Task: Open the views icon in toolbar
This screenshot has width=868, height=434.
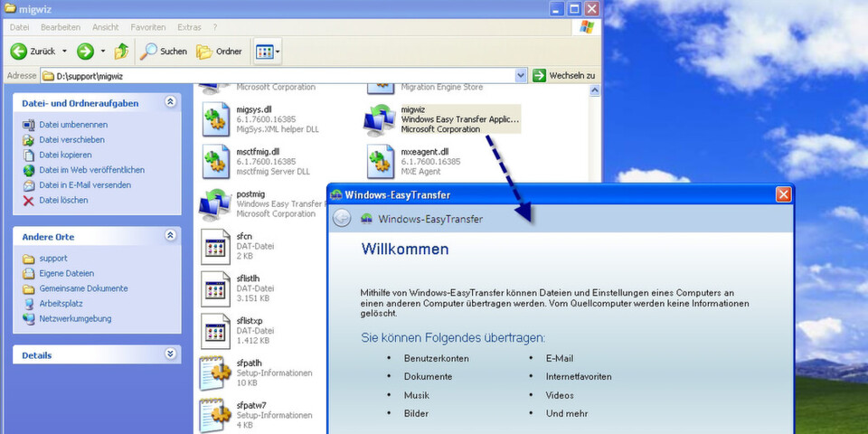Action: tap(265, 52)
